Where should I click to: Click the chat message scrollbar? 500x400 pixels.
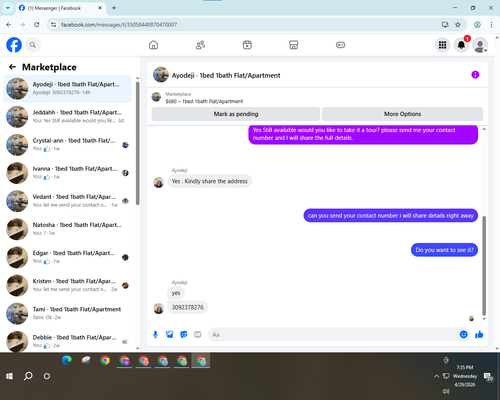484,265
